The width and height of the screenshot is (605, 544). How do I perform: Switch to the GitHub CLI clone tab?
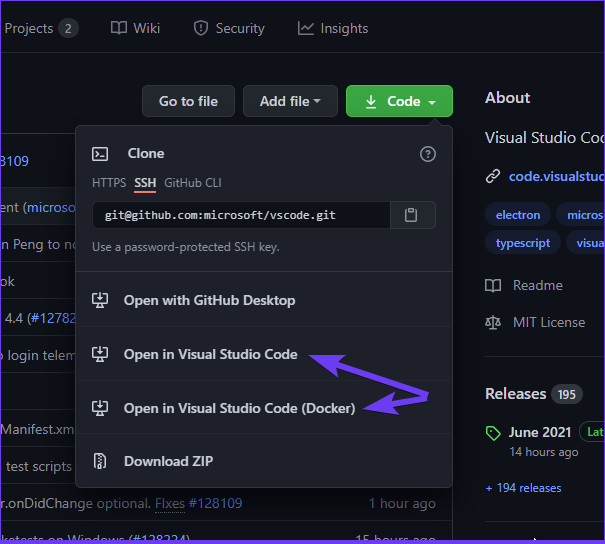pyautogui.click(x=193, y=182)
